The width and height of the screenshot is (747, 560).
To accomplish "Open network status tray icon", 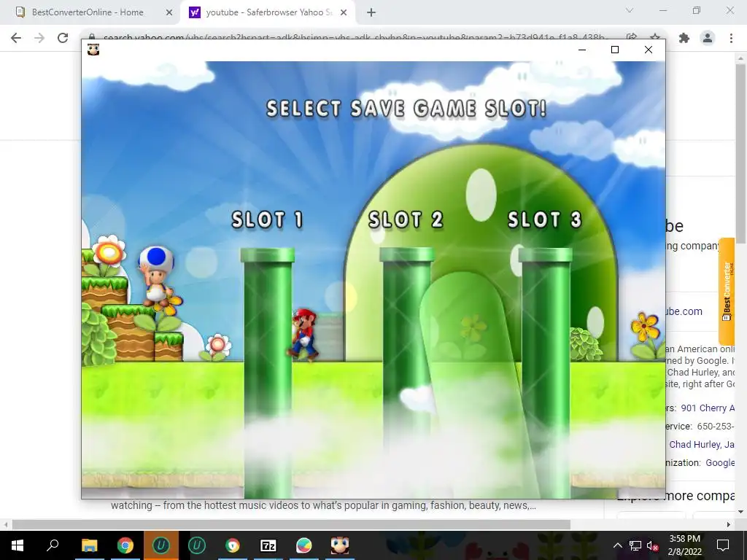I will click(635, 545).
